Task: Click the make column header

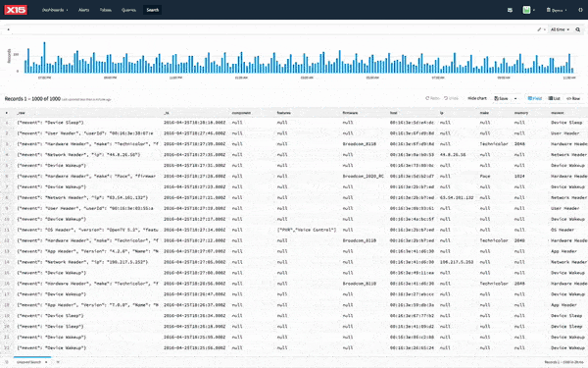Action: [484, 113]
